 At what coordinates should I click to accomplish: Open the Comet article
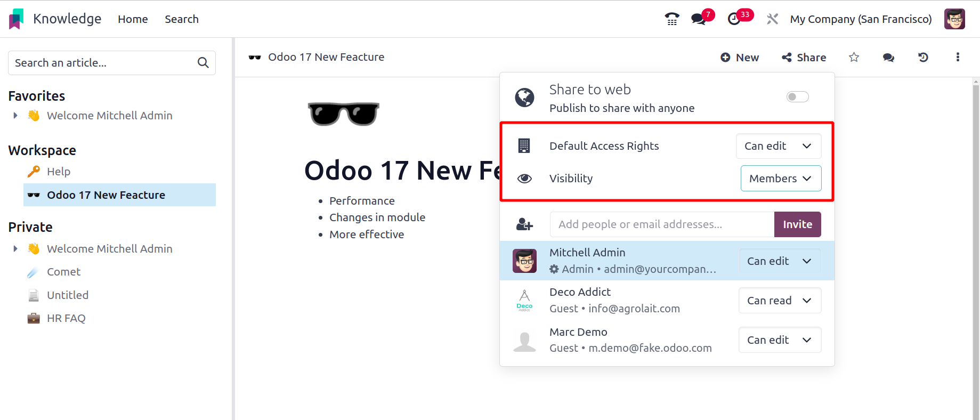63,272
